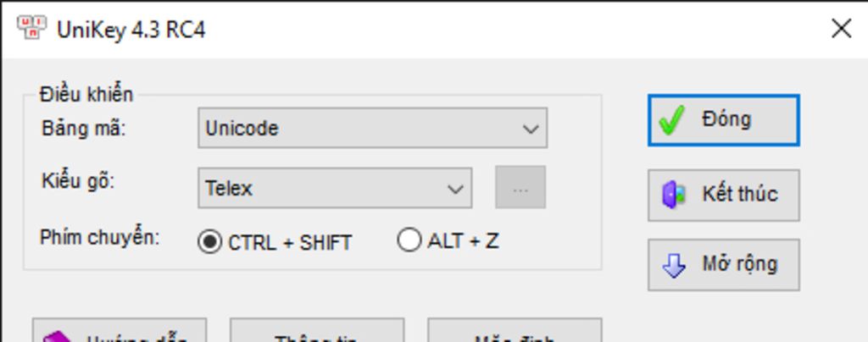Expand the chevron arrow of the Telex dropdown
868x342 pixels.
coord(455,190)
